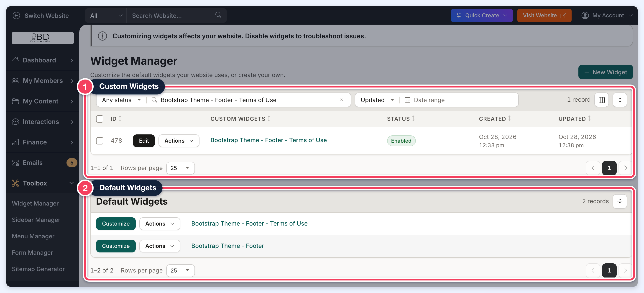Viewport: 644px width, 293px height.
Task: Open the column chooser icon in Custom Widgets
Action: pyautogui.click(x=601, y=100)
